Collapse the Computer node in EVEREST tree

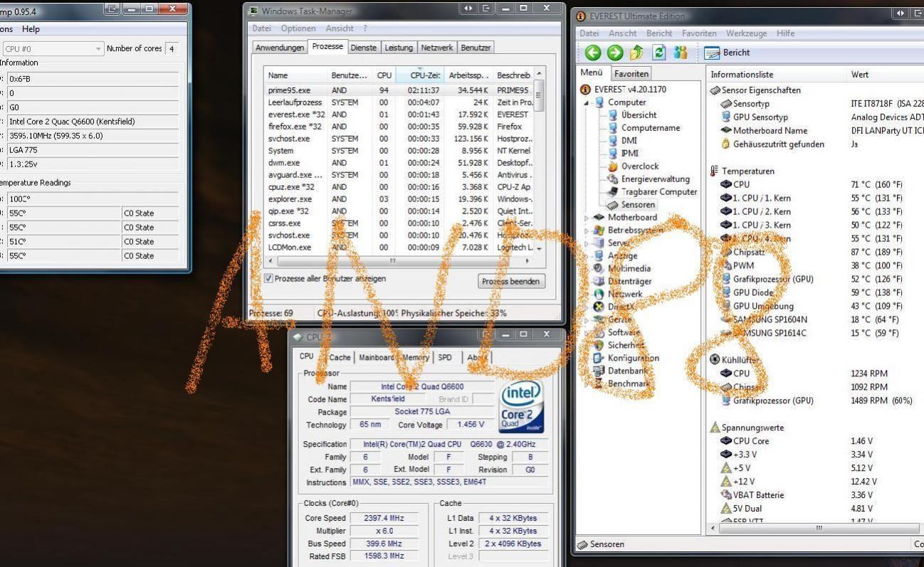click(587, 102)
